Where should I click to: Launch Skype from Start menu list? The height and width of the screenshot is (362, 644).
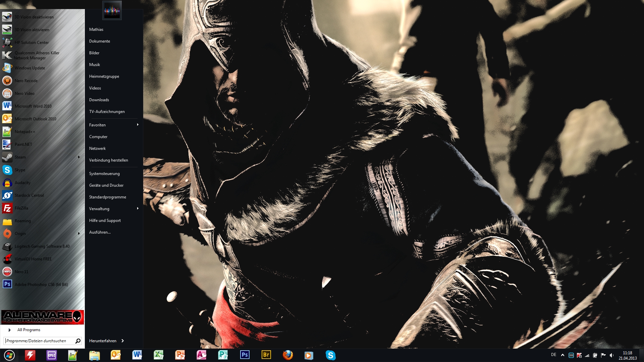pyautogui.click(x=42, y=170)
